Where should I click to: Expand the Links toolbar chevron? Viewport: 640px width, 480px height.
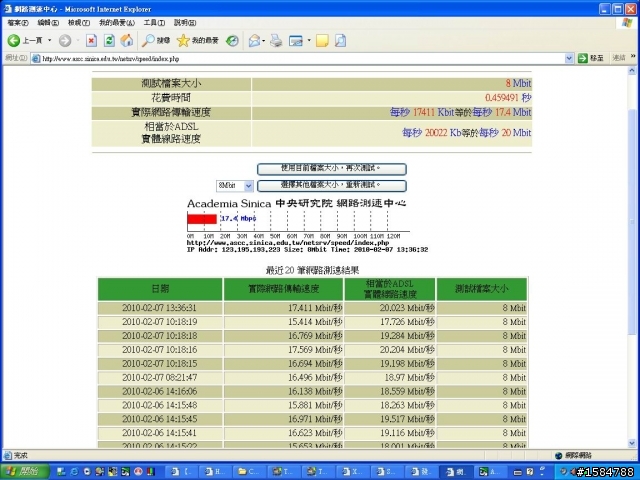pyautogui.click(x=633, y=56)
